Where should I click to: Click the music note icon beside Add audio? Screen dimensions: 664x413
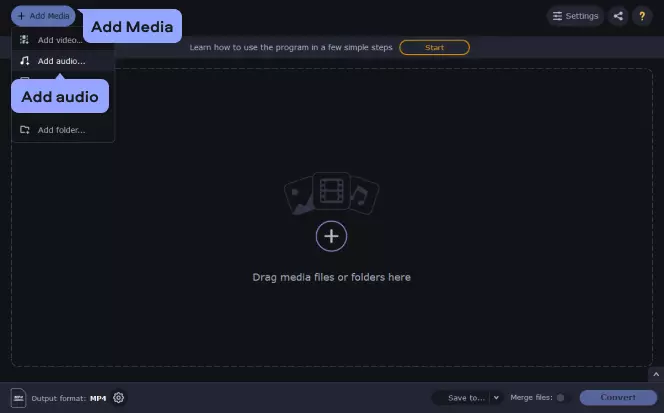point(25,61)
